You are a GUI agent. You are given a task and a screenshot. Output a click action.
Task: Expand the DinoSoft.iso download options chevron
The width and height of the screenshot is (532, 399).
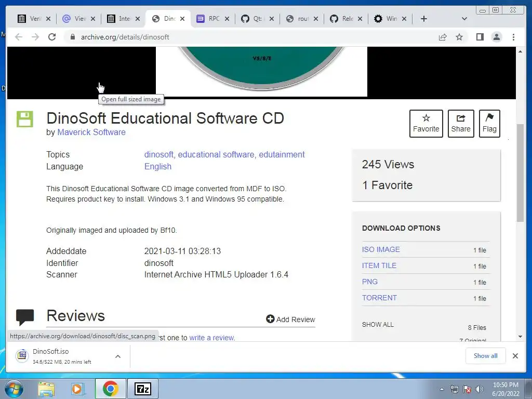118,356
